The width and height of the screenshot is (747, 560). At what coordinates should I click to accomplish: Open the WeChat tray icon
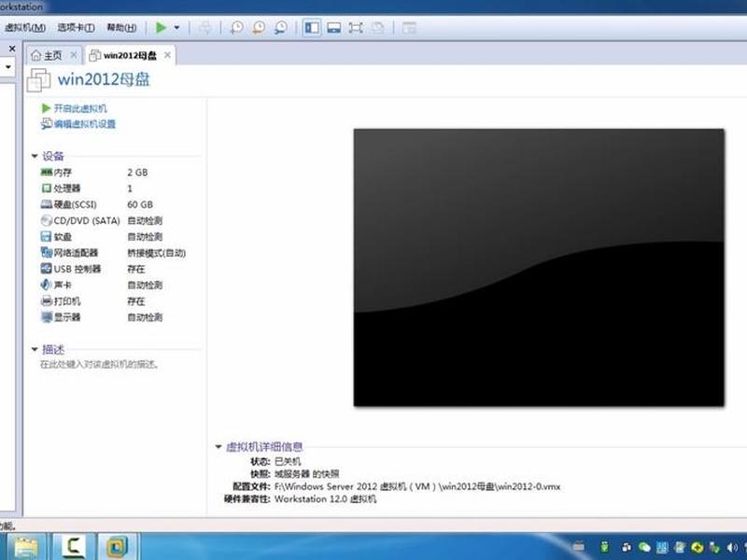pos(644,547)
